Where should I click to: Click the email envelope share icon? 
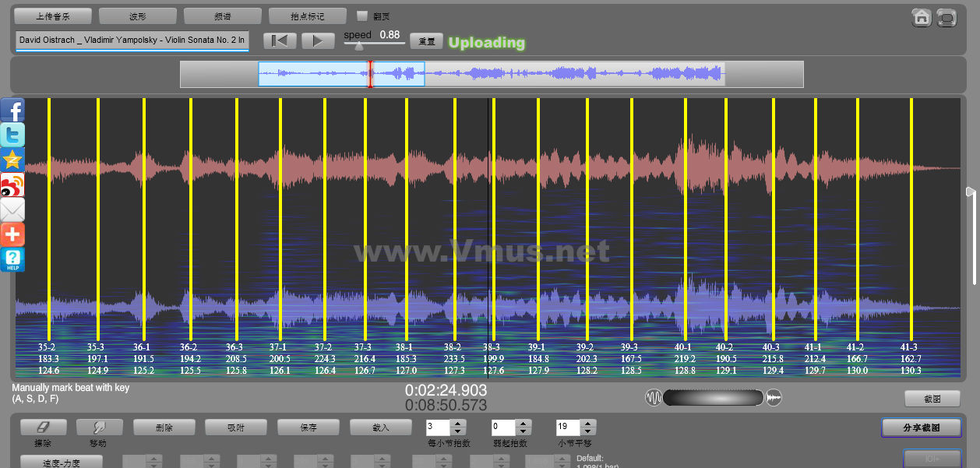pos(12,209)
